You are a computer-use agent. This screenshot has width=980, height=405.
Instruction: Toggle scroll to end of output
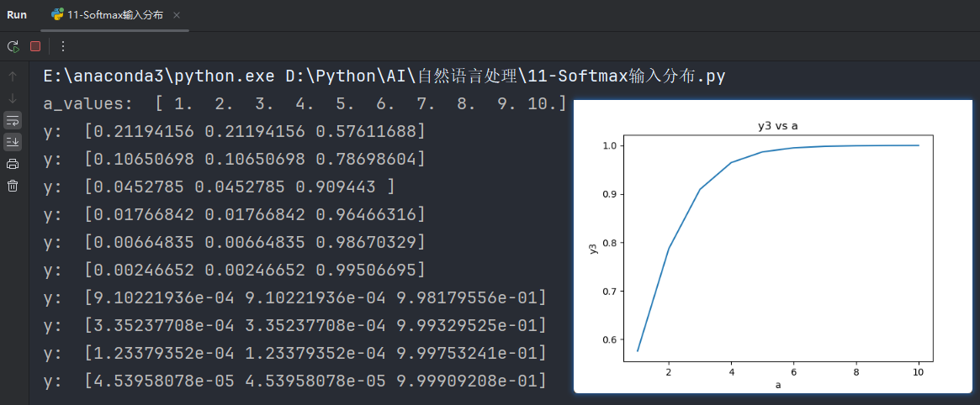(13, 142)
